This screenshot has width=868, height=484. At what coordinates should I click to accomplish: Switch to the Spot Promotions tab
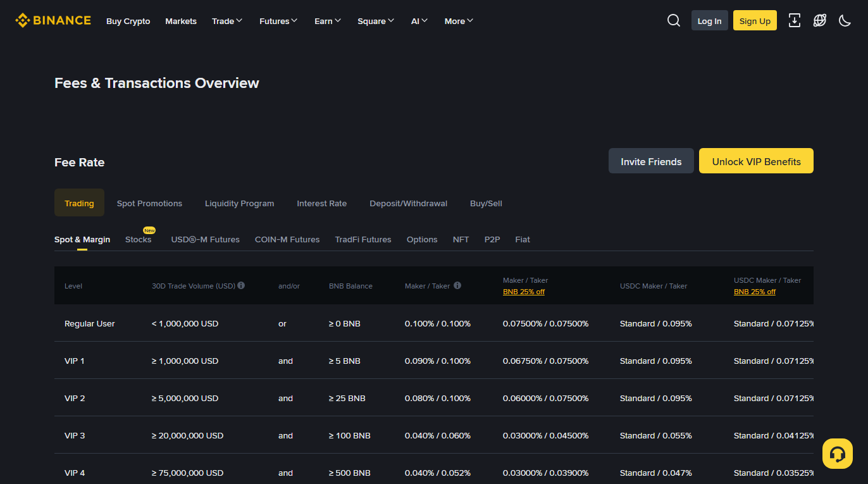(149, 203)
